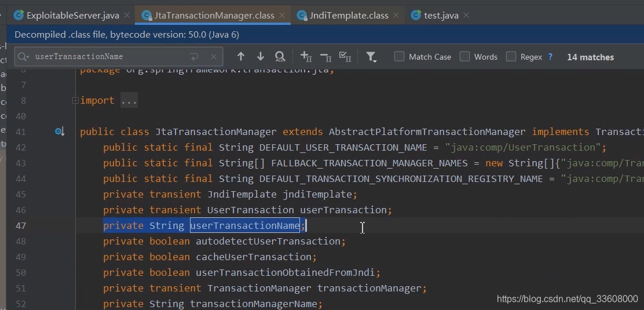Click the jndiTemplate field on line 45
Viewport: 644px width, 310px height.
pos(317,195)
